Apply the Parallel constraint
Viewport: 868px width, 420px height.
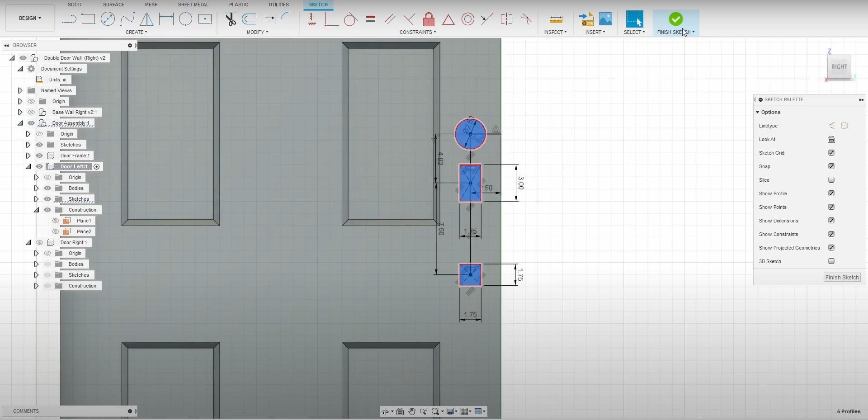(x=390, y=19)
